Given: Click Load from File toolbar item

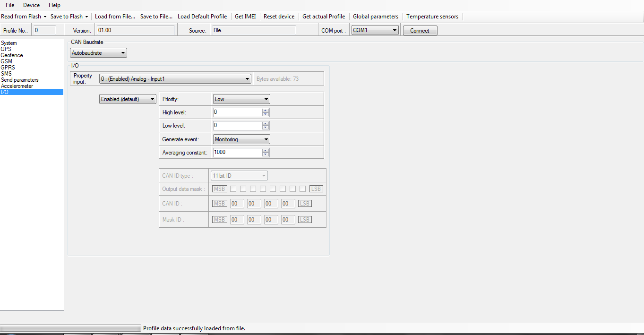Looking at the screenshot, I should tap(115, 17).
